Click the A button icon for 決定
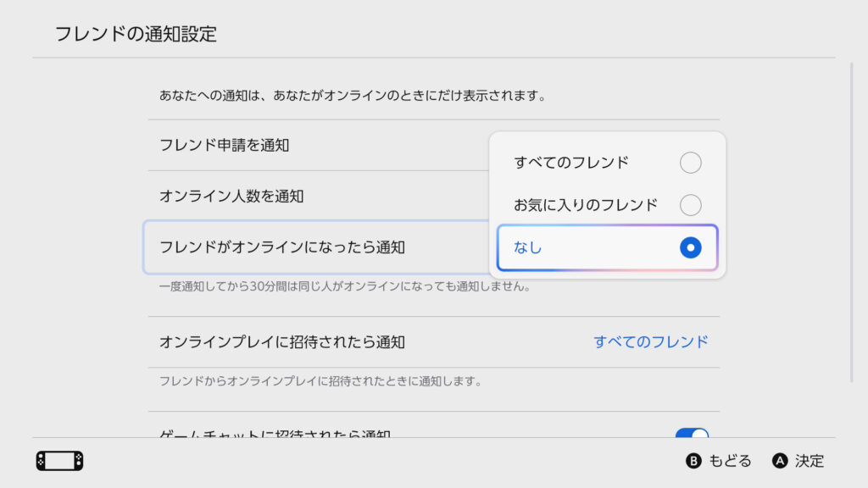 pos(780,461)
